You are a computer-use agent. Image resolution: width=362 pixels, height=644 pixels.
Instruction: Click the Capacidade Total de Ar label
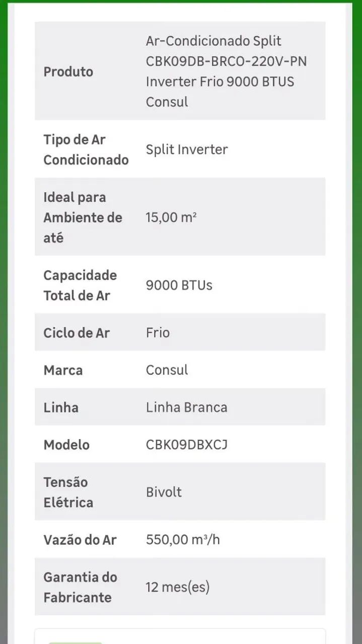coord(80,285)
